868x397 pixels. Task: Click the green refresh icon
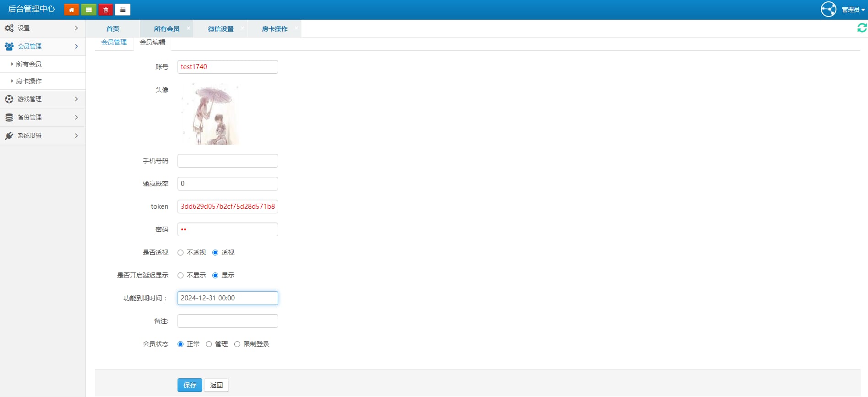pos(862,28)
